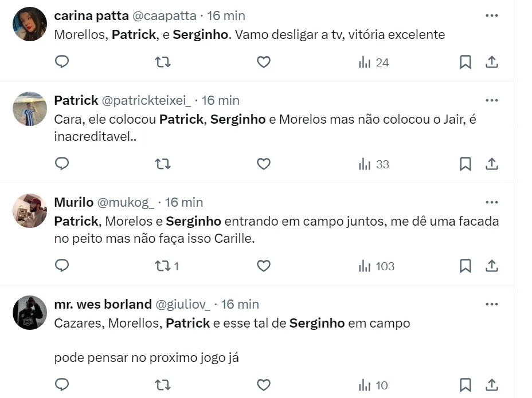Viewport: 532px width, 398px height.
Task: Reply to carina patta's tweet
Action: 62,62
